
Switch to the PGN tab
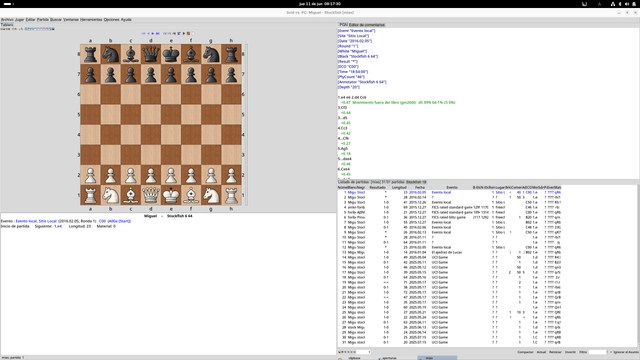[x=343, y=25]
